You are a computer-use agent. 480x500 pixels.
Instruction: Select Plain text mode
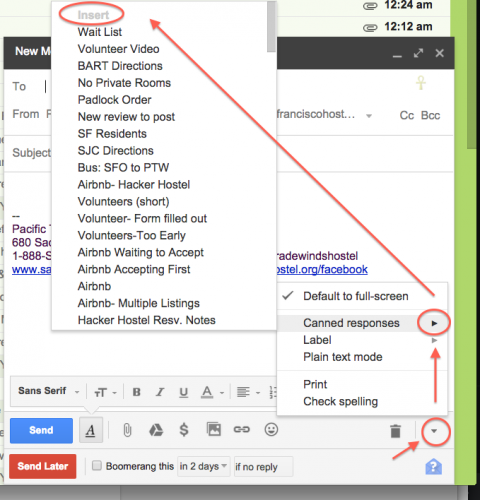tap(362, 357)
